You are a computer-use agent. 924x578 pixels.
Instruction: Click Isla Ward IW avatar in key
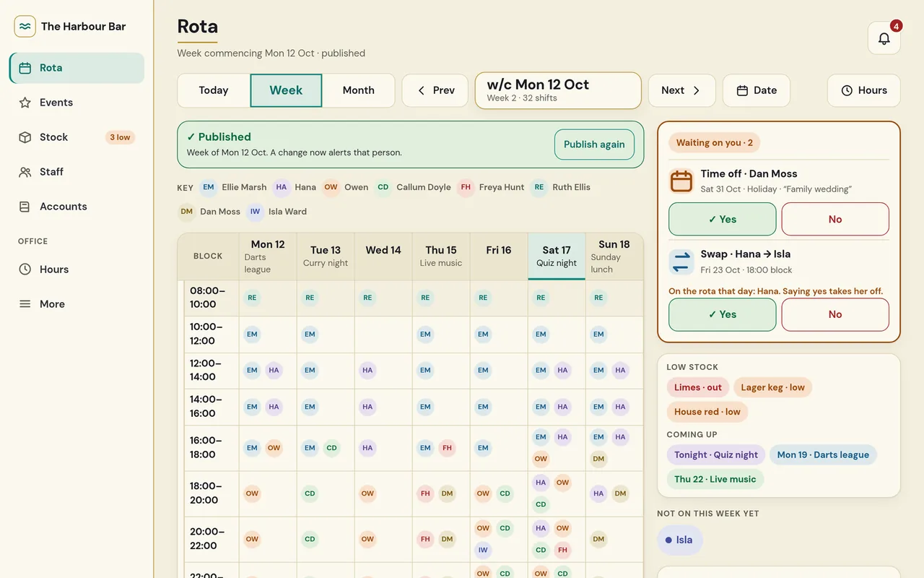pos(255,212)
